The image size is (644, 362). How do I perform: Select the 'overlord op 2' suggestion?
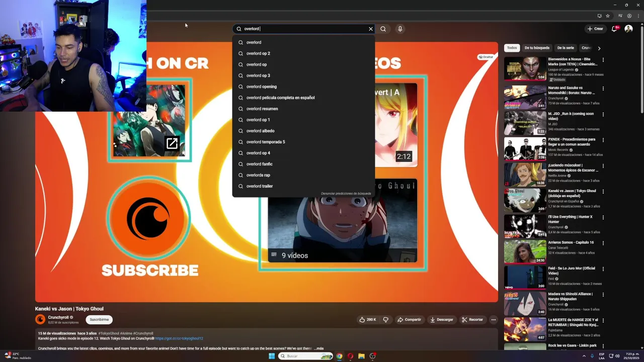[303, 53]
